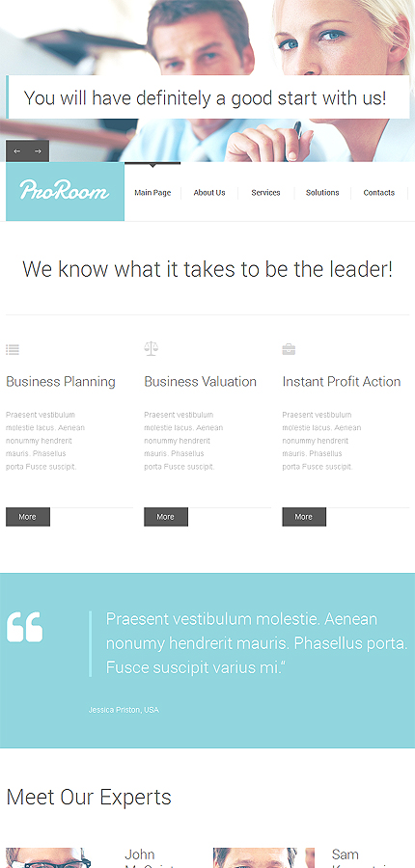This screenshot has width=415, height=868.
Task: Open the Main Page menu item
Action: (152, 193)
